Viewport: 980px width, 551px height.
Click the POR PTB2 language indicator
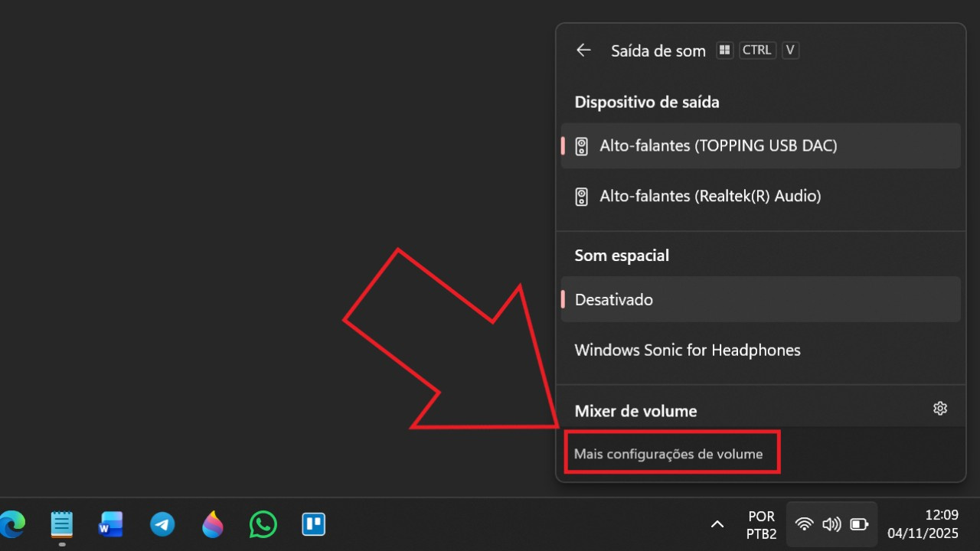[761, 525]
